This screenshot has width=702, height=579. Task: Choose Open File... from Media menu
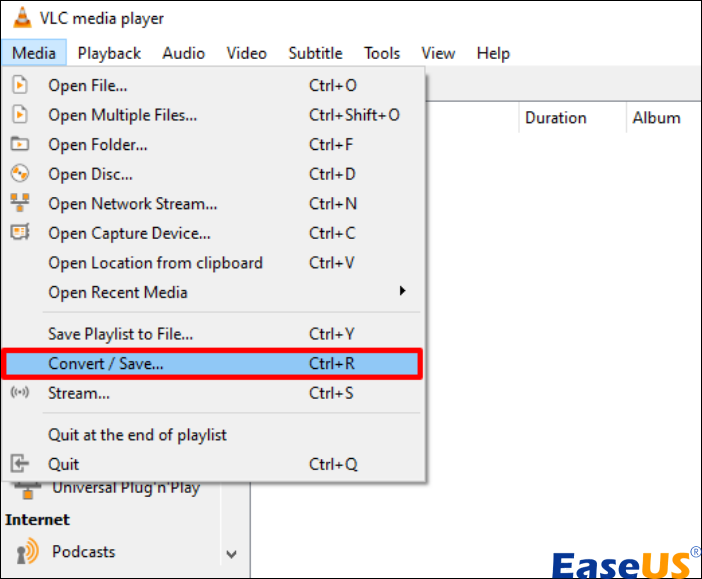(x=213, y=85)
